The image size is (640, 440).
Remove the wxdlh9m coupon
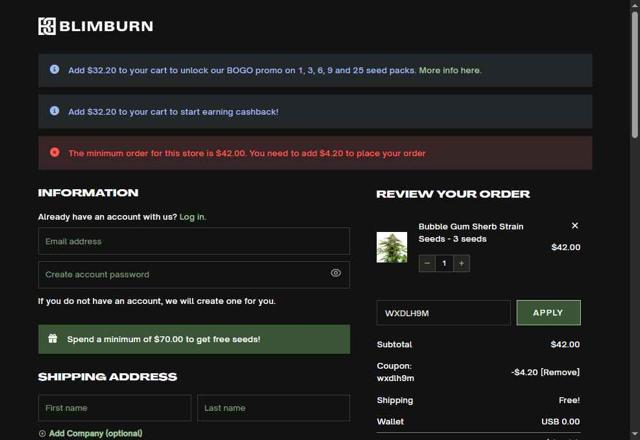point(560,372)
